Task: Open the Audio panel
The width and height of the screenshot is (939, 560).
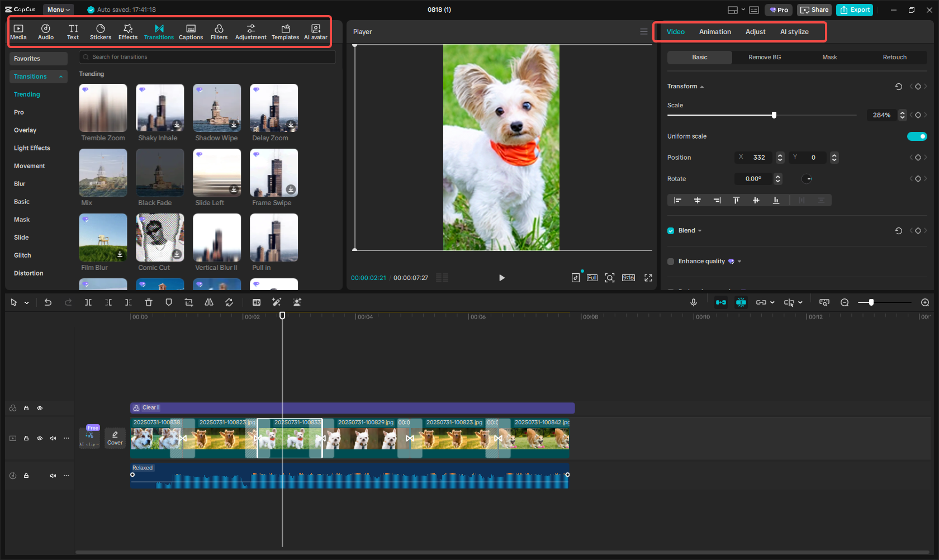Action: [46, 32]
